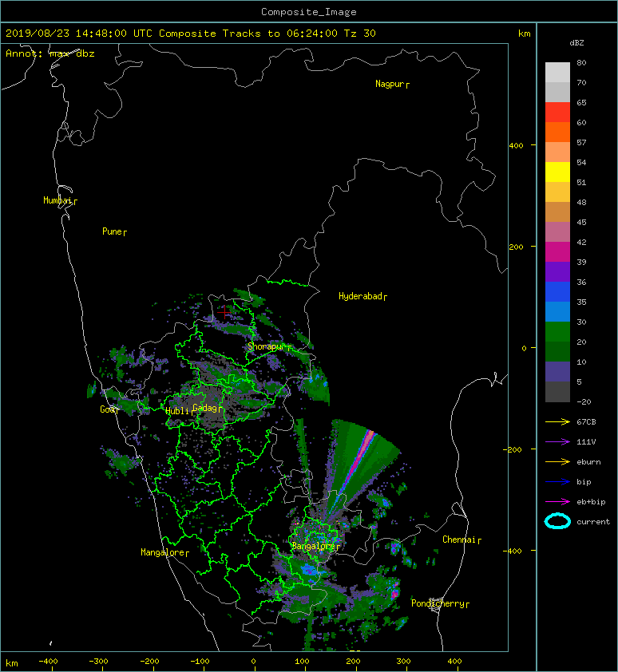Select the dark orange 57-60 dBZ swatch
Screen dimensions: 618x672
click(557, 132)
